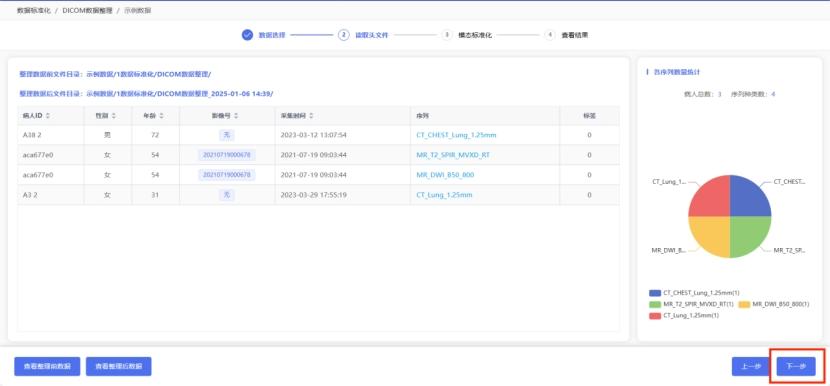
Task: Click the pie label CT_CHEST...
Action: (x=789, y=181)
